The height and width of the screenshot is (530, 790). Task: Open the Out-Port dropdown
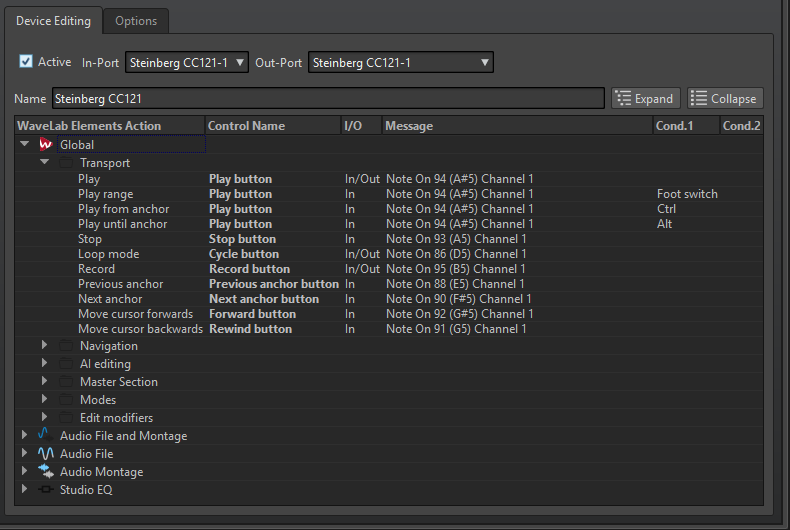pyautogui.click(x=400, y=63)
